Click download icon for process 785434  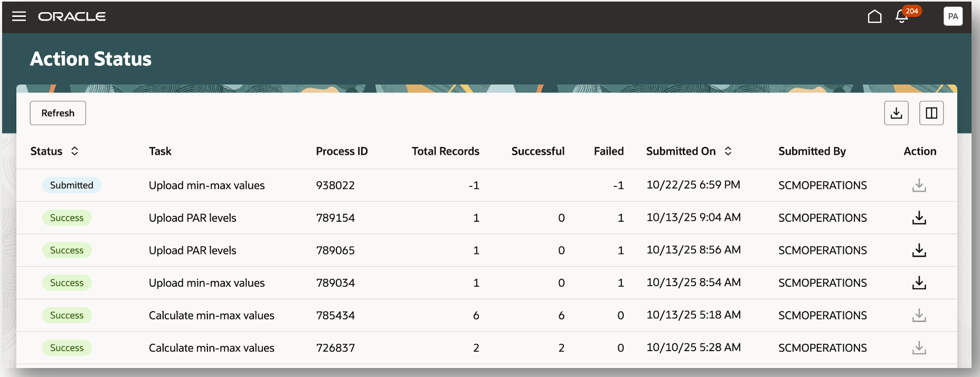[x=919, y=315]
